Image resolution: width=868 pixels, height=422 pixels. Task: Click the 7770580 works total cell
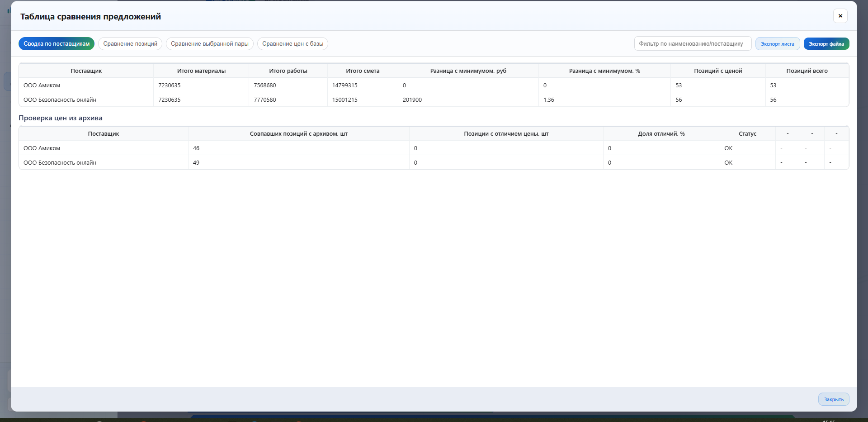pos(288,100)
